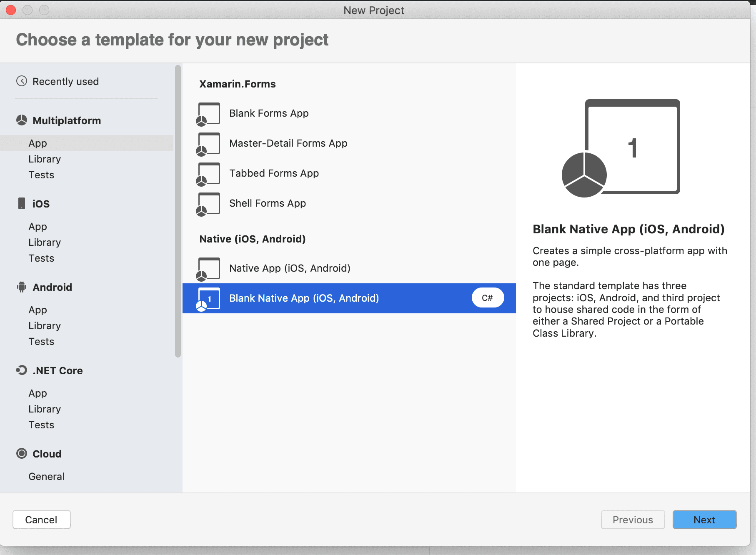Select App under Multiplatform

38,143
